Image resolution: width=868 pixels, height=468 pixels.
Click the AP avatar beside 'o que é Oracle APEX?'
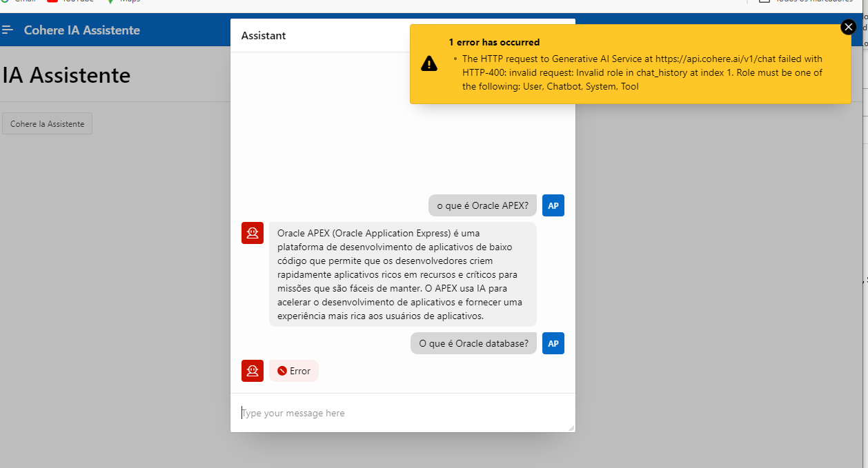[x=553, y=205]
